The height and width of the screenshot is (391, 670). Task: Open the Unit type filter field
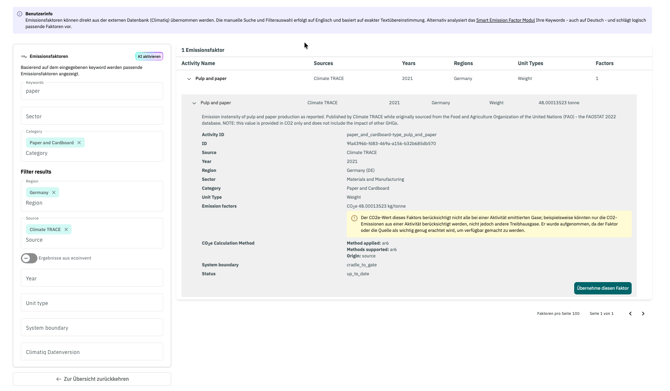point(92,303)
